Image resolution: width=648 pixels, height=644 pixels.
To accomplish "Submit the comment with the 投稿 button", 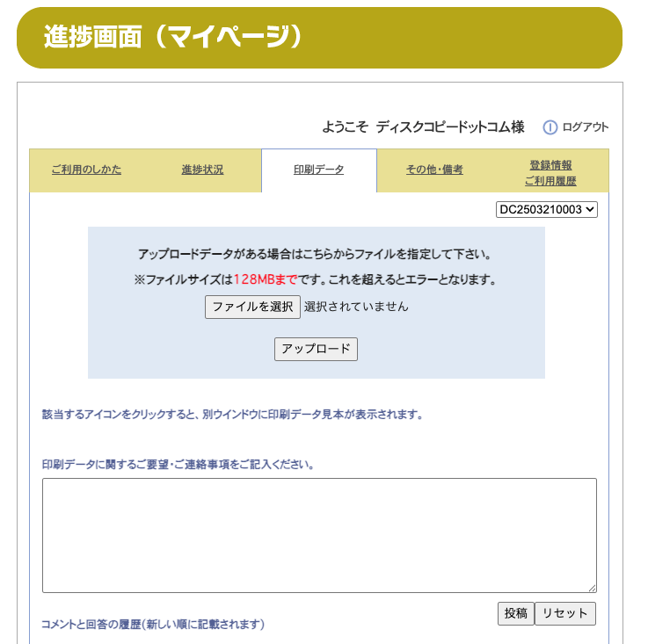I will pyautogui.click(x=515, y=613).
